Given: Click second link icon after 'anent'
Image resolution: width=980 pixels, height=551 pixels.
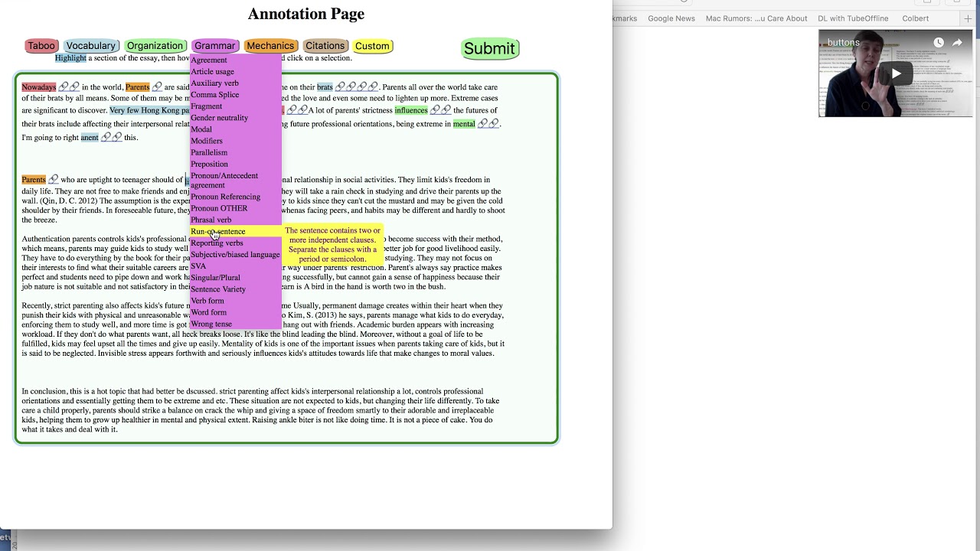Looking at the screenshot, I should (x=117, y=138).
